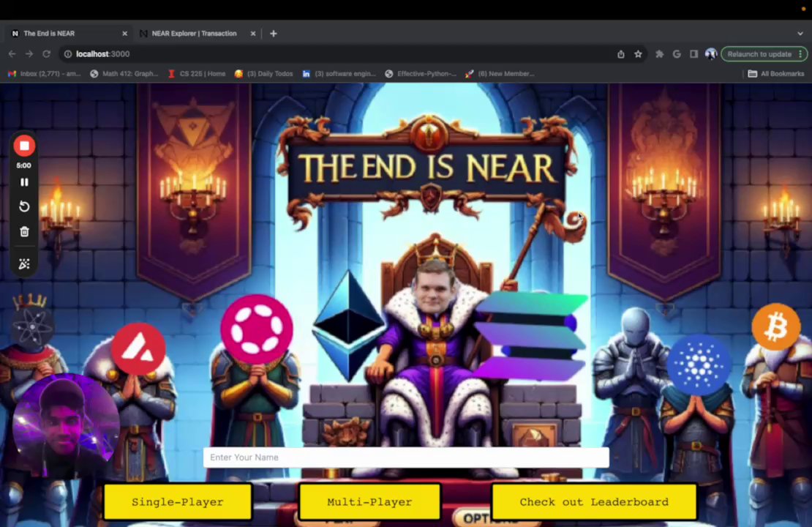The image size is (812, 527).
Task: Open Effective-Python bookmark
Action: 421,74
